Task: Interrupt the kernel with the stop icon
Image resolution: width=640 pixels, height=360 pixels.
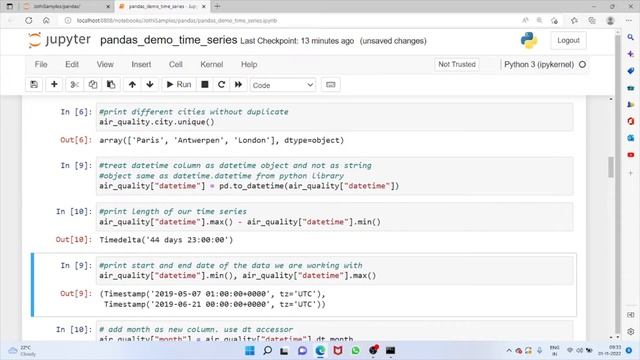Action: click(x=205, y=84)
